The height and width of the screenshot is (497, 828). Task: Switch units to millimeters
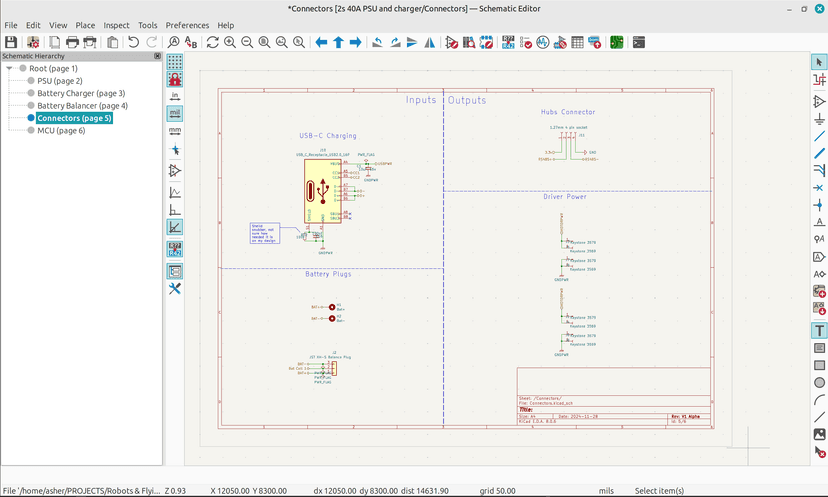pos(175,130)
